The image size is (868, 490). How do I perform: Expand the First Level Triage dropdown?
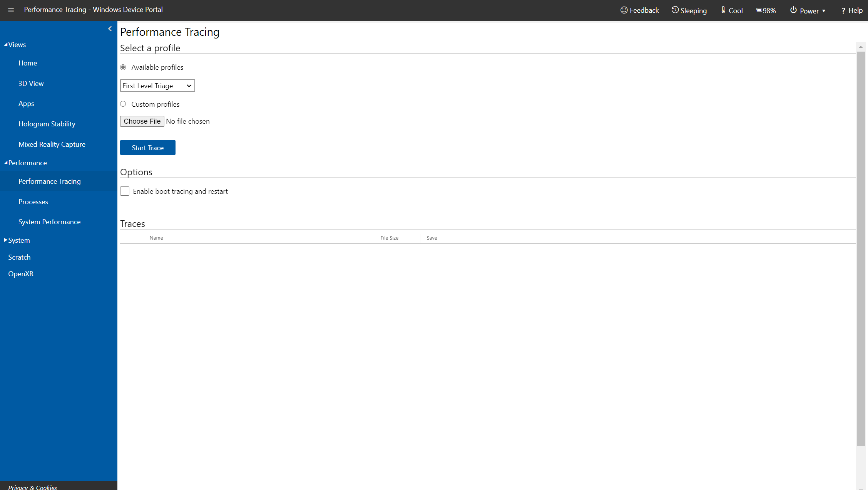coord(157,86)
